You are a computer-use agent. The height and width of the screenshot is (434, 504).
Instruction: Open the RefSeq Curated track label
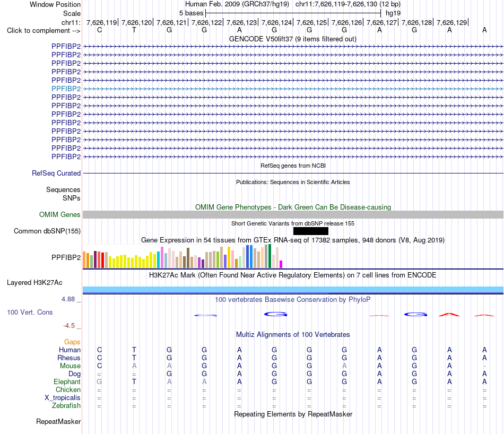[56, 173]
